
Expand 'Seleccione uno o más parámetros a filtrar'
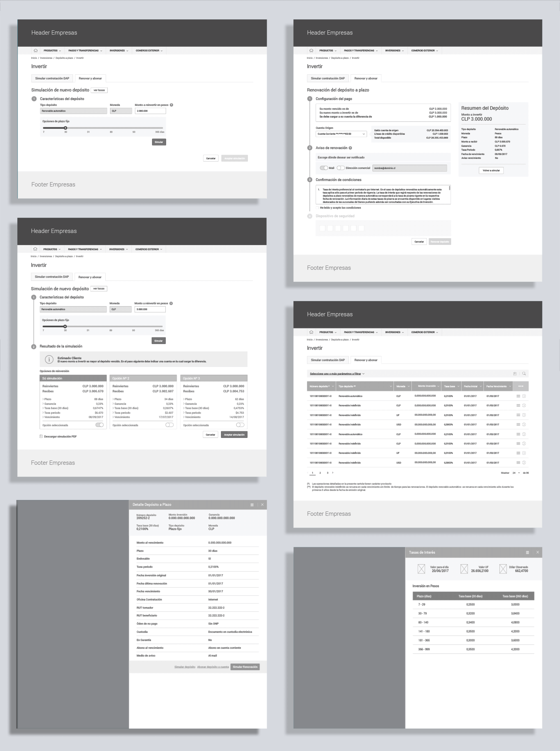point(337,373)
